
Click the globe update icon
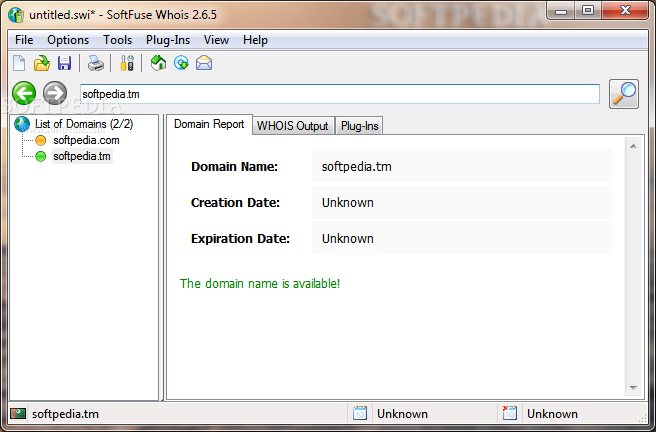[x=181, y=63]
